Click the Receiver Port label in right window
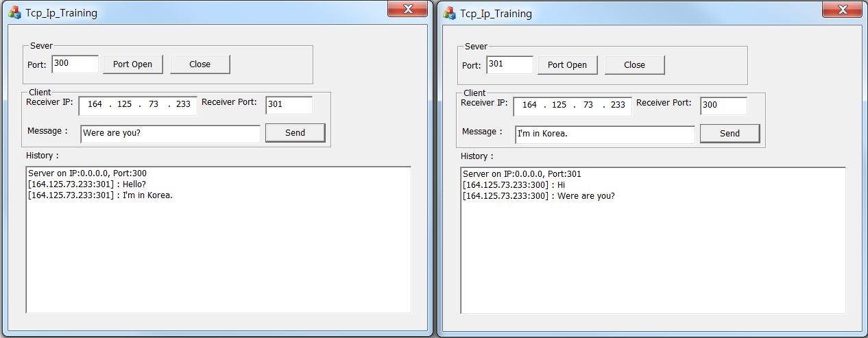 664,103
